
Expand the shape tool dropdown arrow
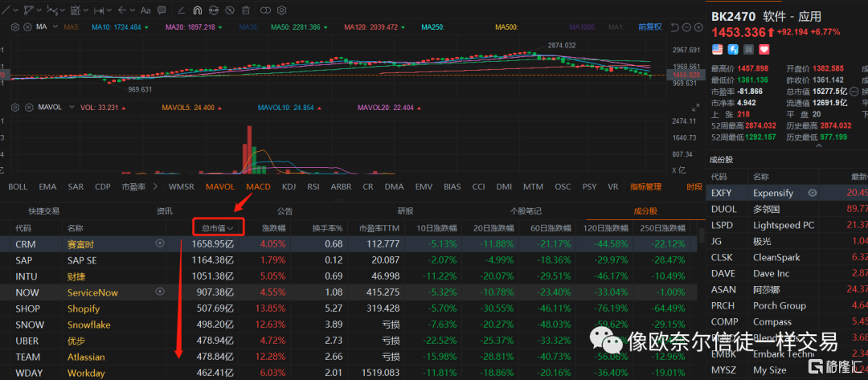(x=39, y=10)
